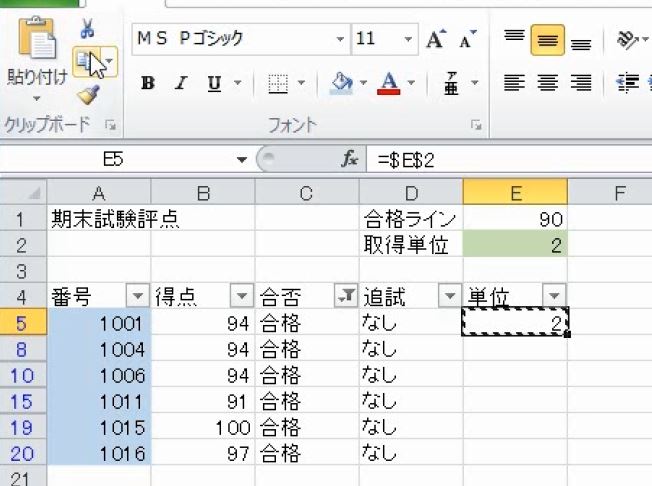
Task: Toggle Underline formatting
Action: click(x=214, y=83)
